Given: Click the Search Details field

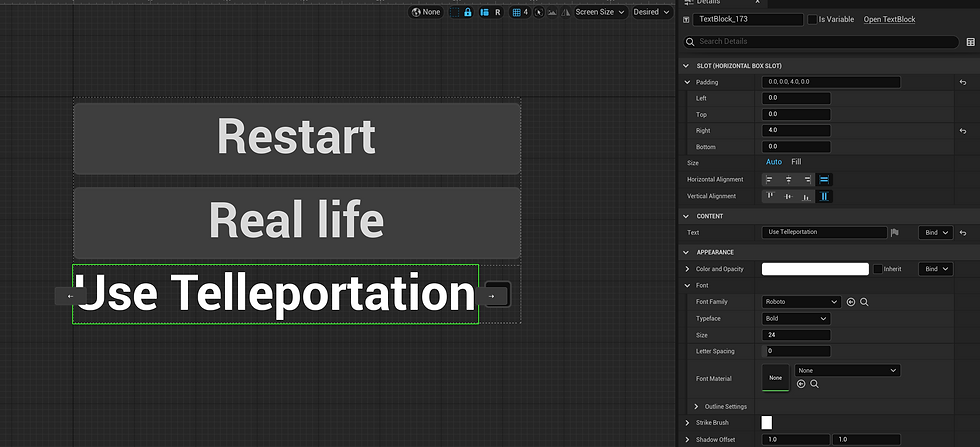Looking at the screenshot, I should 821,42.
